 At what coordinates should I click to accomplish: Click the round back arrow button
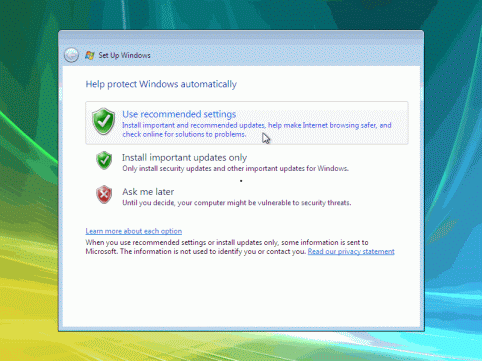tap(71, 55)
